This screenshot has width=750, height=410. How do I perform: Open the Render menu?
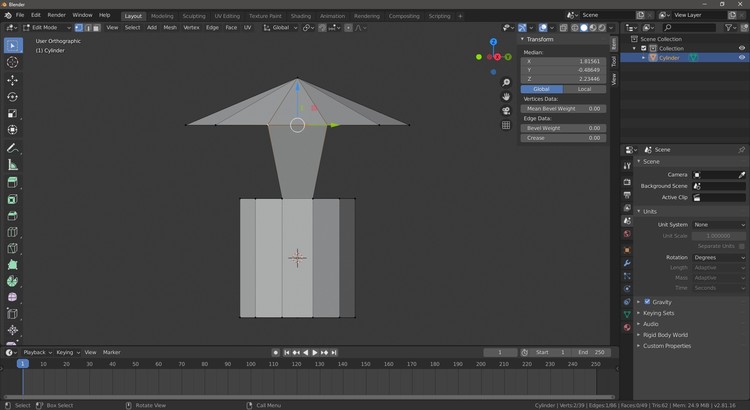[x=56, y=15]
